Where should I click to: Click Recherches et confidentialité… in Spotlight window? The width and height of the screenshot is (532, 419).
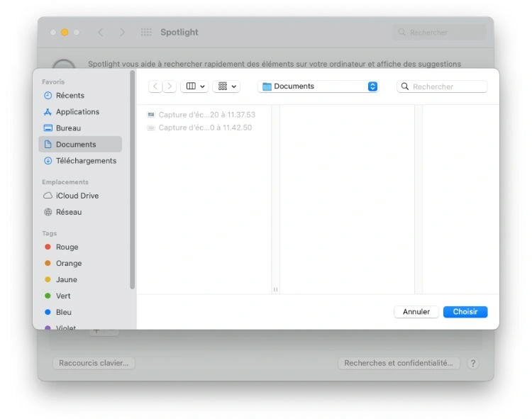coord(399,363)
